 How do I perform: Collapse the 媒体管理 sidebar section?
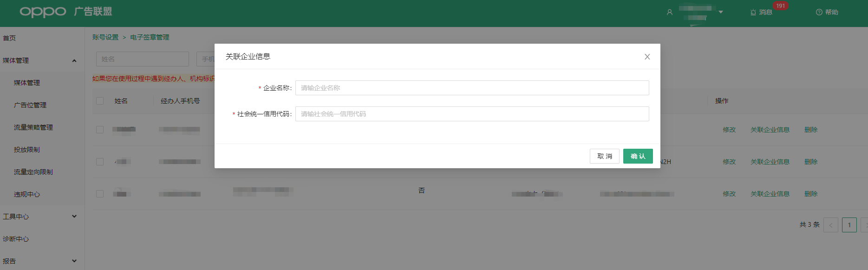[74, 61]
